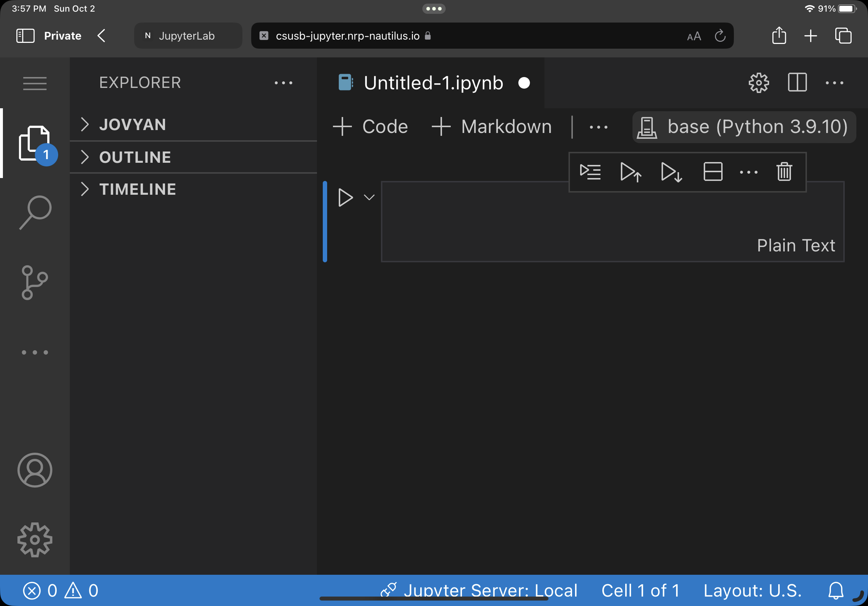The width and height of the screenshot is (868, 606).
Task: Open notebook toolbar overflow menu
Action: pos(598,127)
